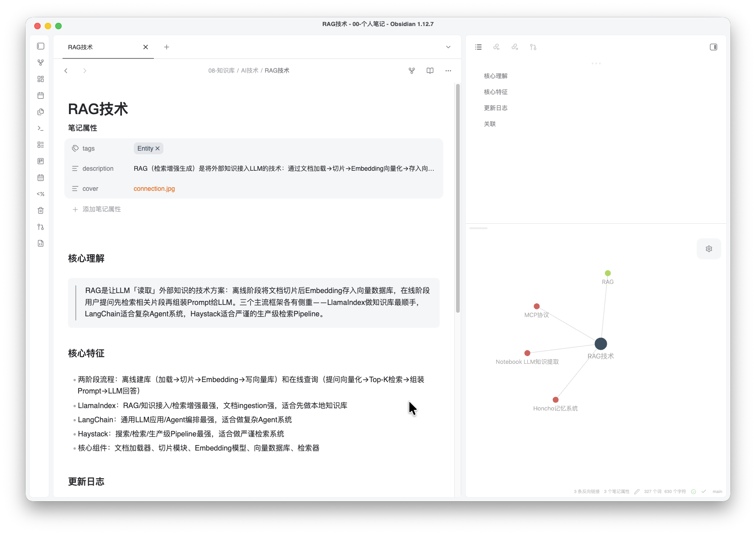Expand the tab list dropdown chevron

click(448, 47)
